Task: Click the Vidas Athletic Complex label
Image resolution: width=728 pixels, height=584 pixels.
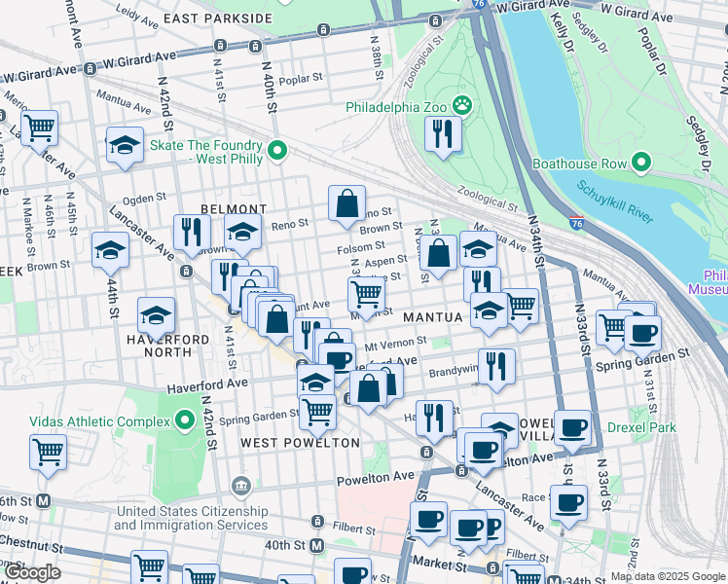Action: pos(100,421)
